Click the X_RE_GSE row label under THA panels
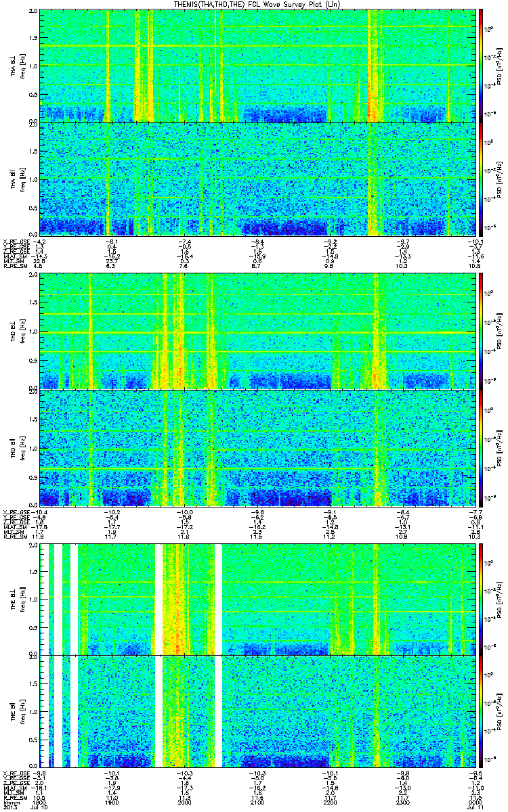Screen dimensions: 508x812 tap(16, 242)
